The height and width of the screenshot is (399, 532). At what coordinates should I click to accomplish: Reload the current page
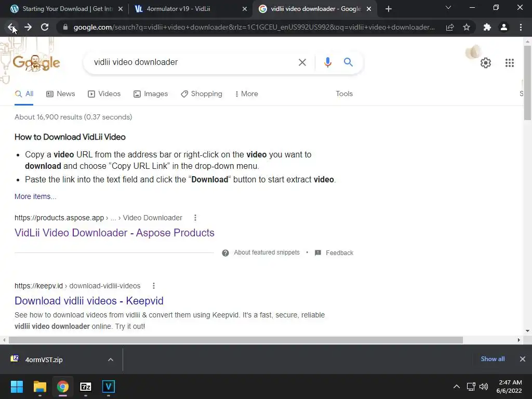click(x=45, y=27)
